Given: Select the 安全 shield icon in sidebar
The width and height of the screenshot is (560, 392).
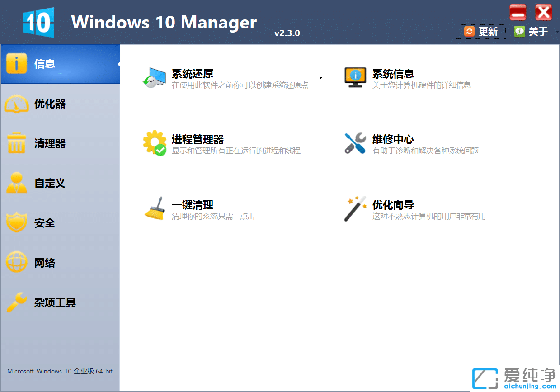Looking at the screenshot, I should (x=17, y=222).
